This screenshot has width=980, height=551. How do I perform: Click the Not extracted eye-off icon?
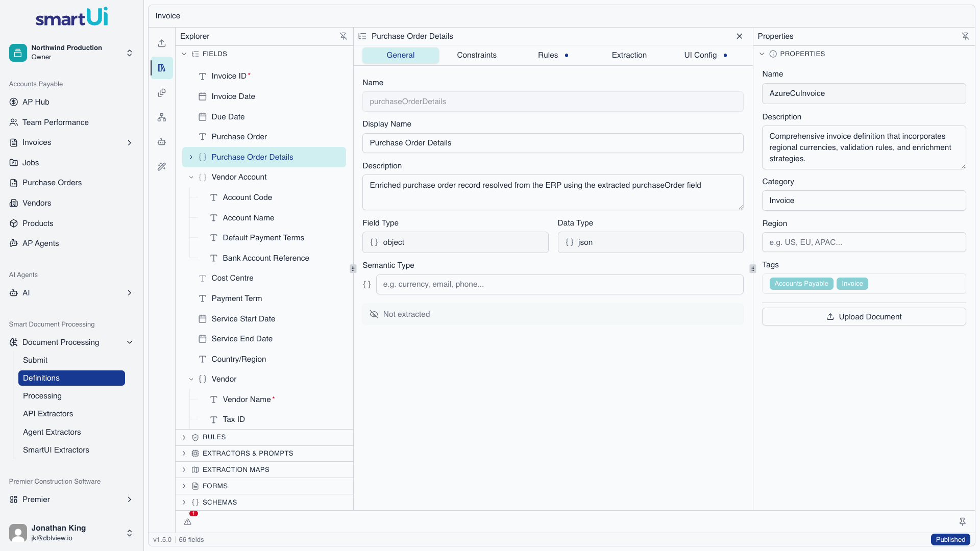tap(374, 314)
